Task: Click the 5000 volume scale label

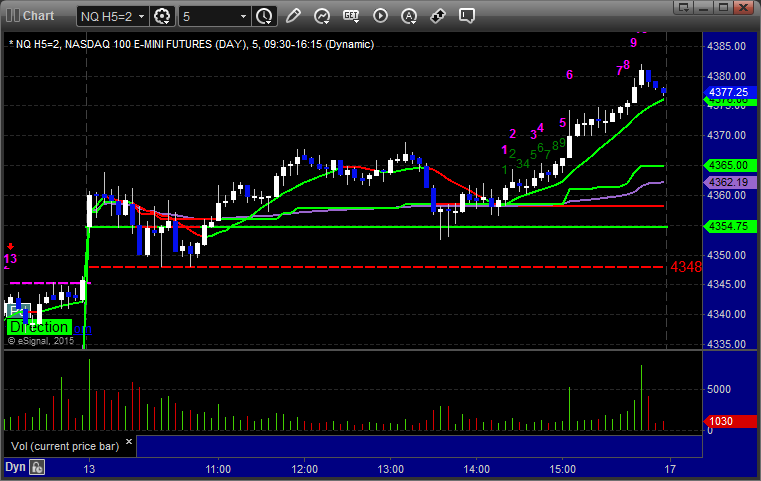Action: [719, 389]
